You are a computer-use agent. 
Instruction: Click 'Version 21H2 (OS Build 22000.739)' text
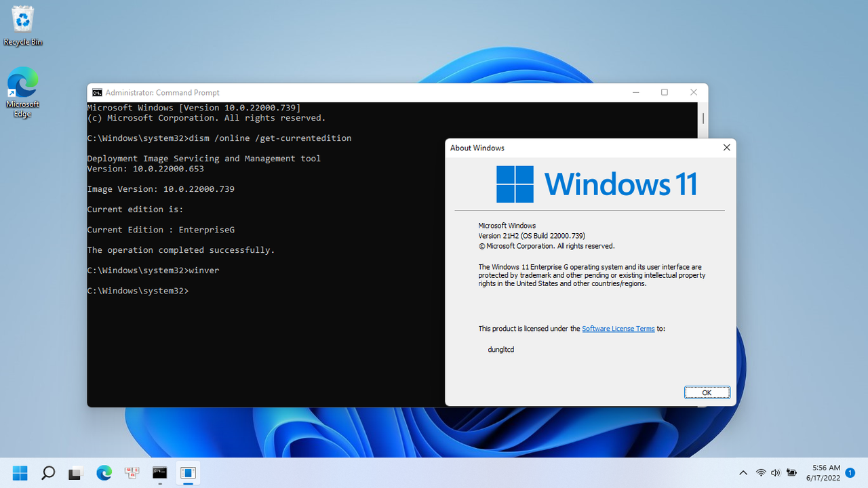click(x=532, y=236)
